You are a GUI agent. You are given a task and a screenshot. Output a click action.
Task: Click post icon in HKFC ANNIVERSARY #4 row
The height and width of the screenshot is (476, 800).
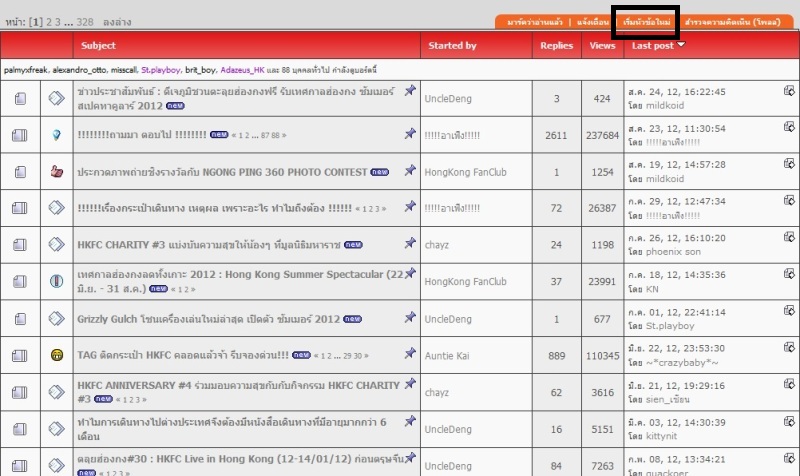pos(57,392)
